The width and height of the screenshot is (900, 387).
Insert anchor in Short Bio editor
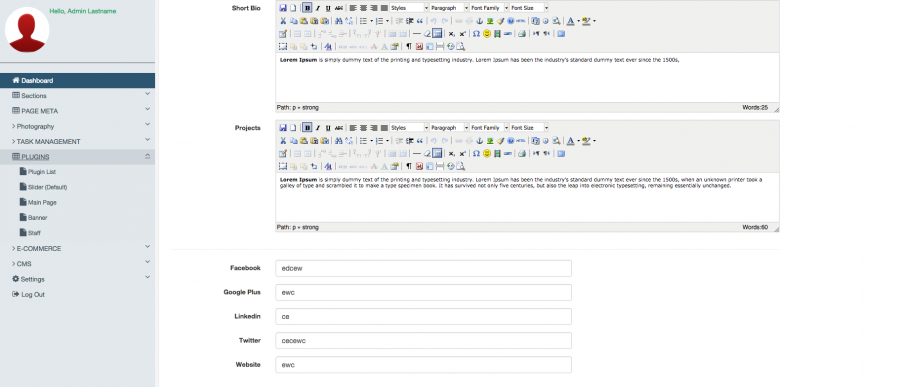click(x=479, y=21)
